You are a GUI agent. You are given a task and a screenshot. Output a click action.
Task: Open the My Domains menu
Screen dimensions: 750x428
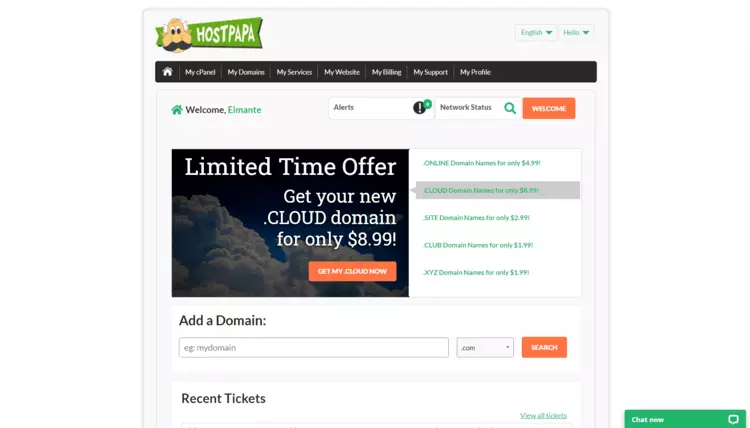click(x=246, y=72)
